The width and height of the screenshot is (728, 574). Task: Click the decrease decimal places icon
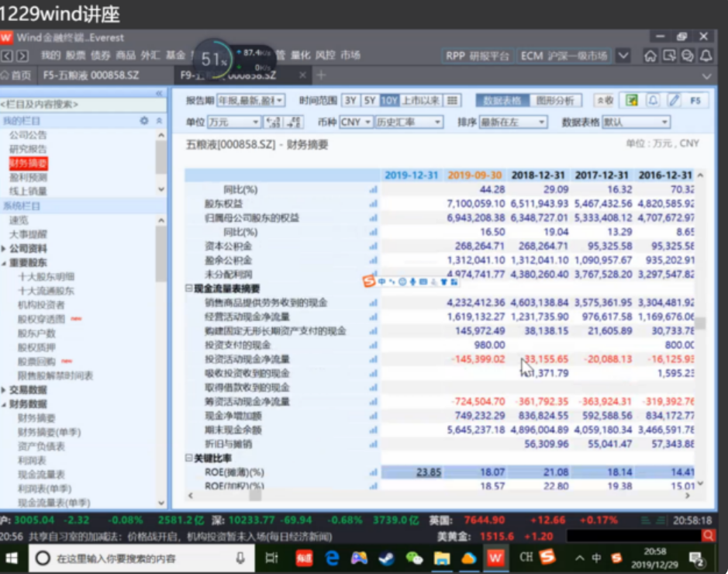(x=295, y=122)
